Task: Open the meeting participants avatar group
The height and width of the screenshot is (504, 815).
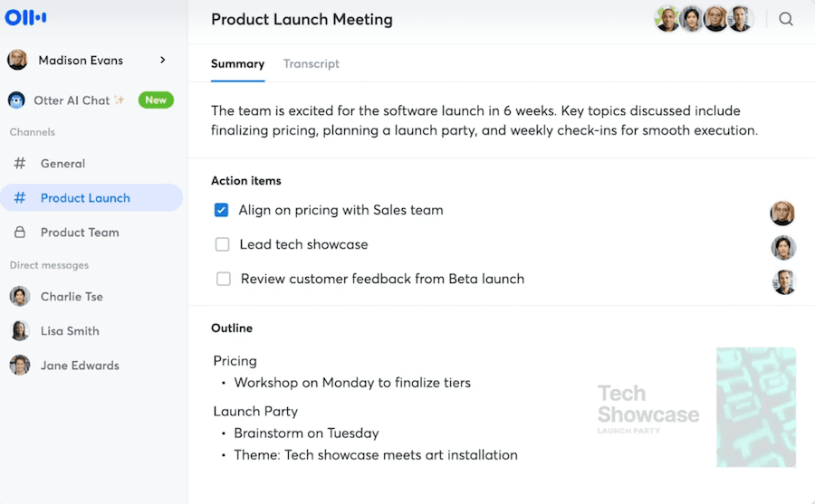Action: [x=704, y=19]
